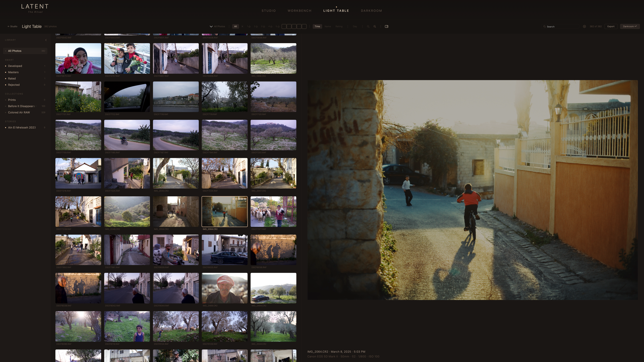The height and width of the screenshot is (362, 644).
Task: Toggle grouping by Day
Action: tap(355, 26)
